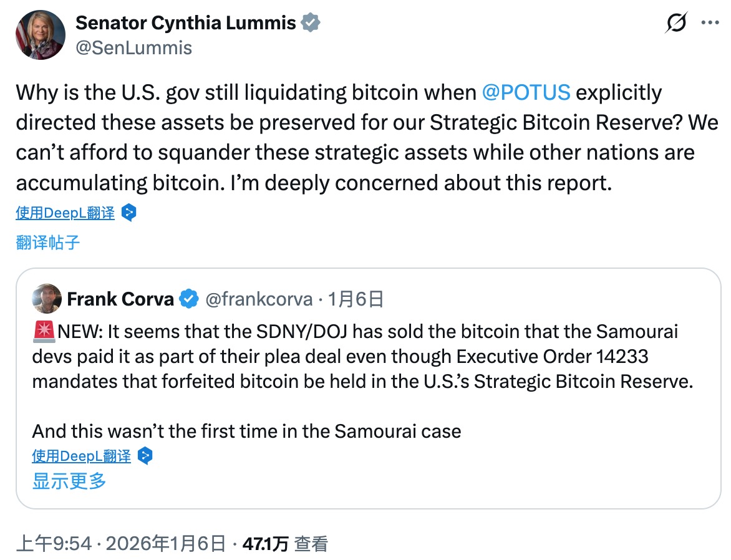The height and width of the screenshot is (560, 731).
Task: Click the DeepL icon inside quoted post
Action: coord(145,456)
